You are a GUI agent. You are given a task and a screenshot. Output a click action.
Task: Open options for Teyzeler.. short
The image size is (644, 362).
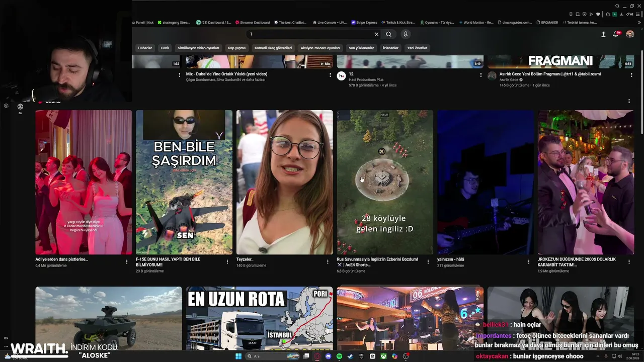click(x=328, y=261)
